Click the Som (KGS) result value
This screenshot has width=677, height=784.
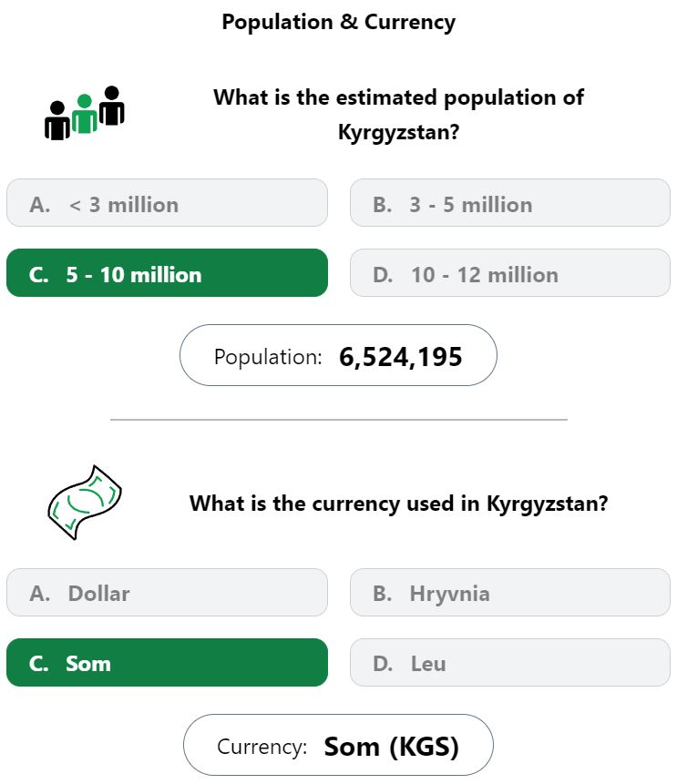[391, 747]
